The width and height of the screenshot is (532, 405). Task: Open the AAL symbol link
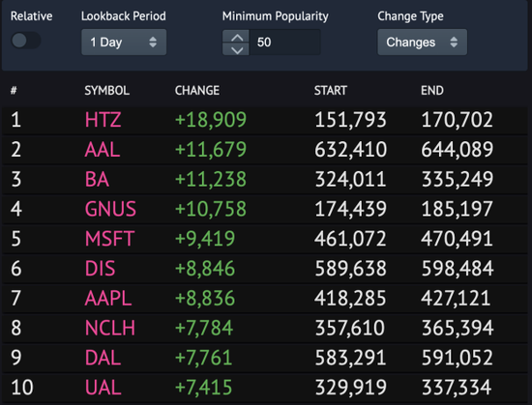coord(103,150)
